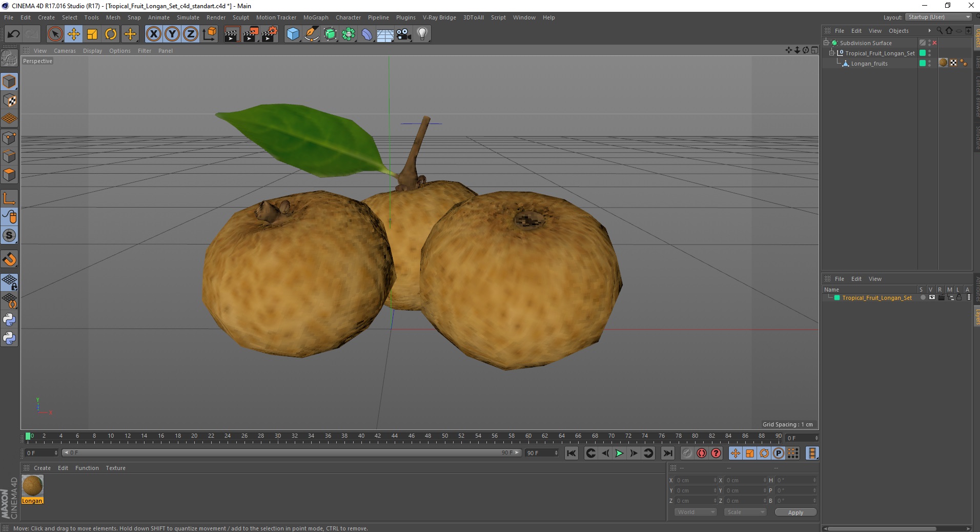Click the home icon in Object Manager

click(949, 31)
